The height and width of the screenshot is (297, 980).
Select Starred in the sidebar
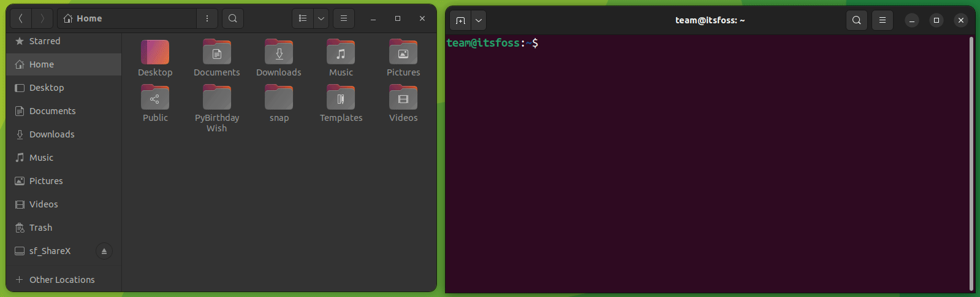(45, 41)
